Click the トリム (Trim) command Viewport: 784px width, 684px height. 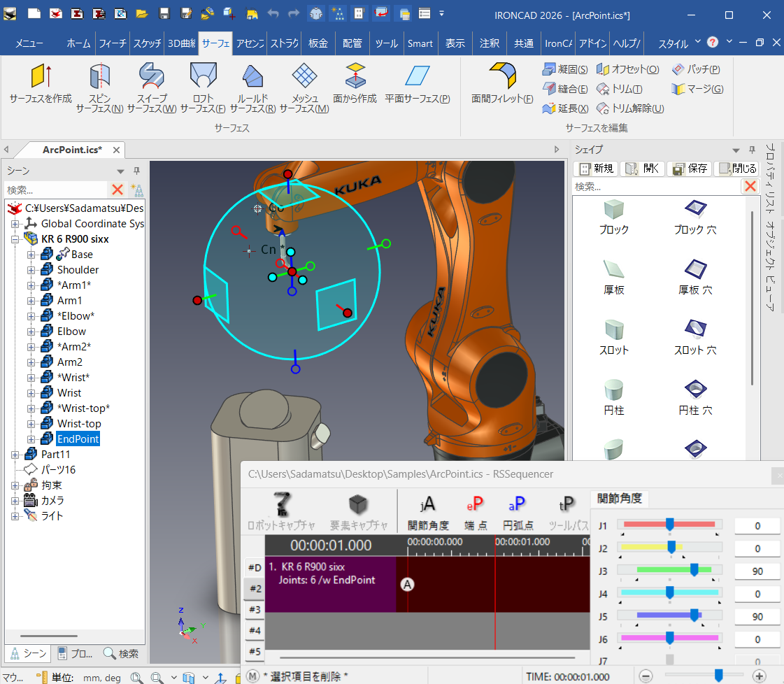[x=620, y=89]
